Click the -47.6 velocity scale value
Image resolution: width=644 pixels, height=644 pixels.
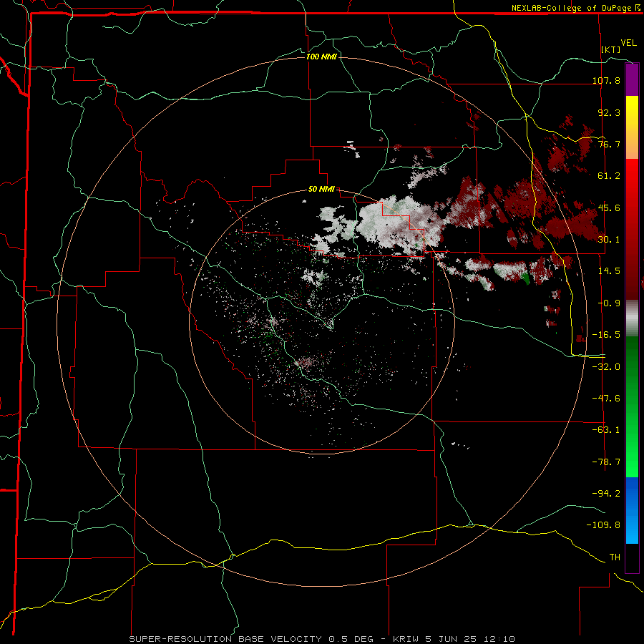point(606,399)
